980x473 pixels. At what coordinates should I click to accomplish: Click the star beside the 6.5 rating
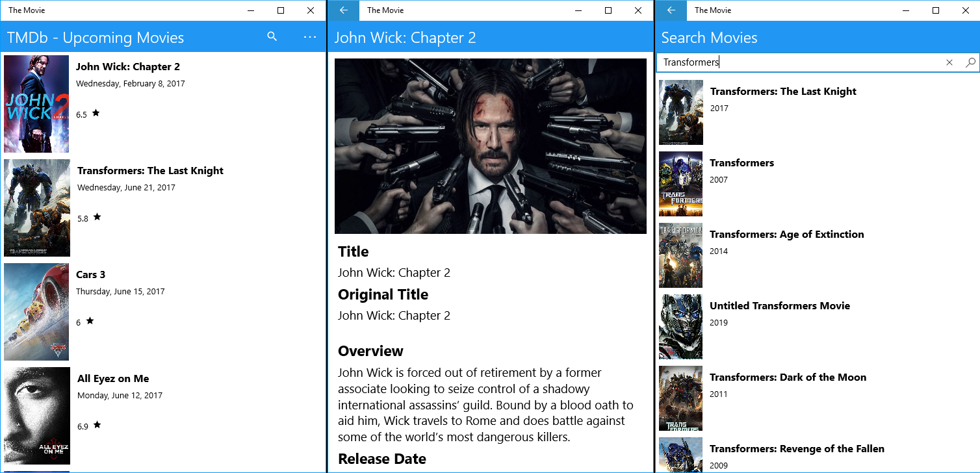point(96,113)
